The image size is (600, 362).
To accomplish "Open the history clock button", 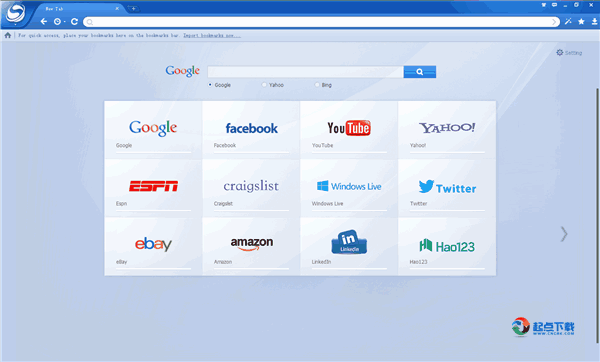I will coord(57,22).
